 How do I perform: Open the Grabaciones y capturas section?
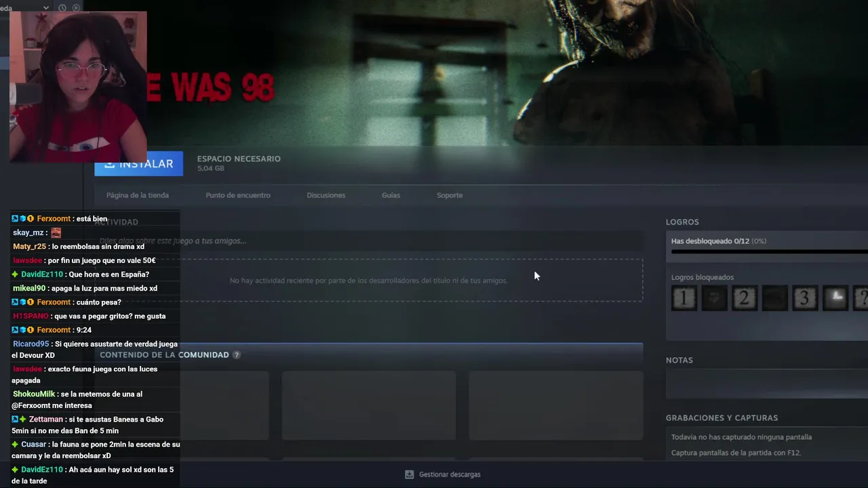click(x=722, y=418)
